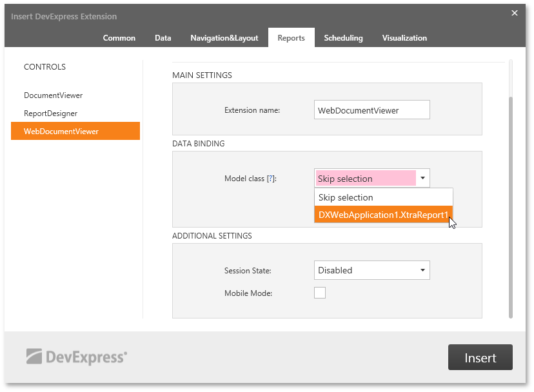Click the vertical scrollbar of settings panel

511,206
